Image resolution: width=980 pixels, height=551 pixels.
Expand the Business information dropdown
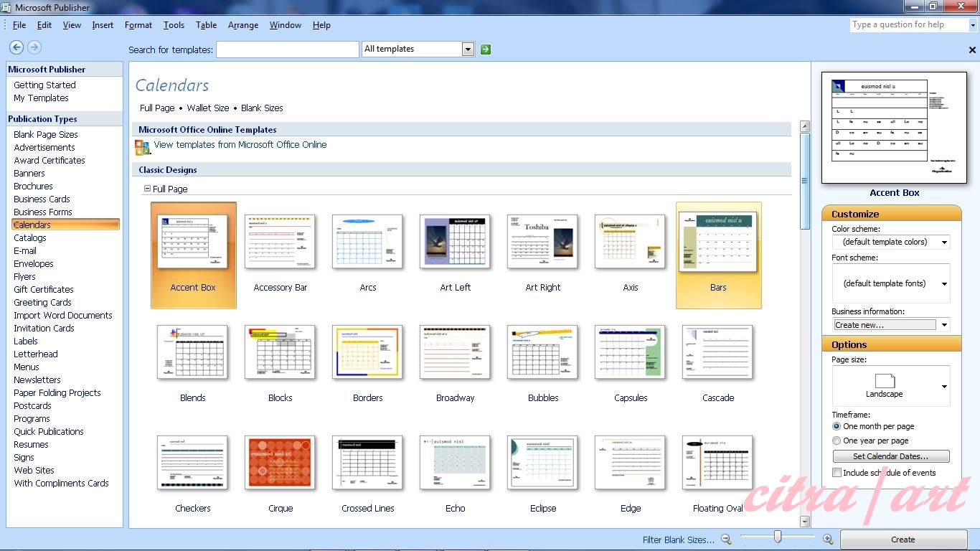pos(944,325)
